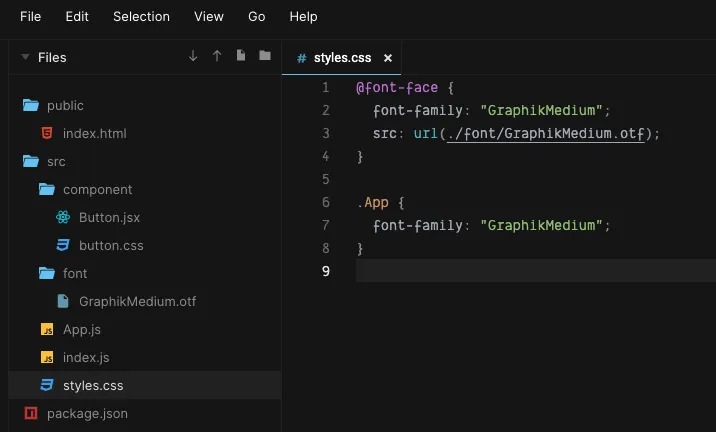Screen dimensions: 716x432
Task: Close the styles.css tab
Action: (388, 58)
